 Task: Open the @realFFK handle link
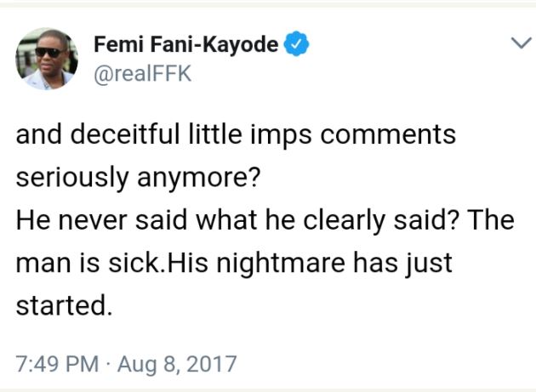coord(142,74)
